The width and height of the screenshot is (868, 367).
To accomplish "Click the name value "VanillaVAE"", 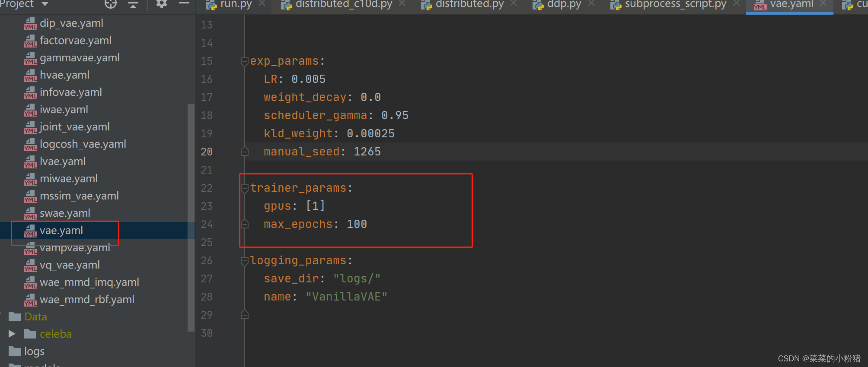I will click(347, 297).
